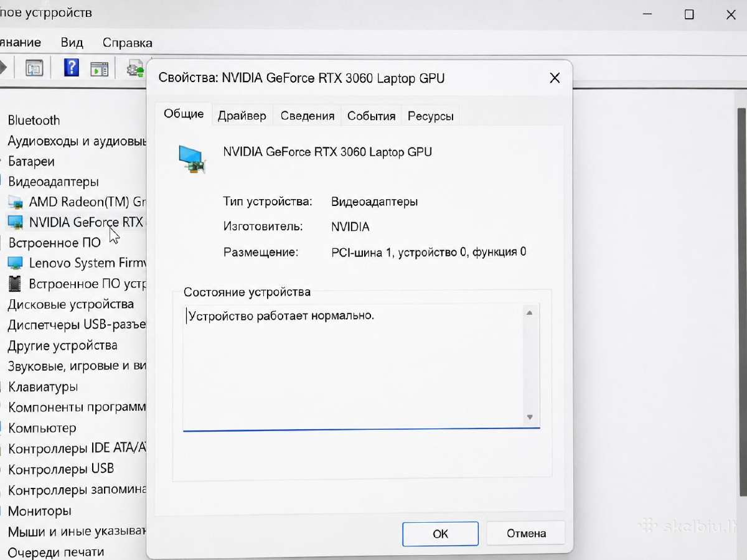The height and width of the screenshot is (560, 747).
Task: Close the NVIDIA properties dialog with X
Action: click(x=555, y=78)
